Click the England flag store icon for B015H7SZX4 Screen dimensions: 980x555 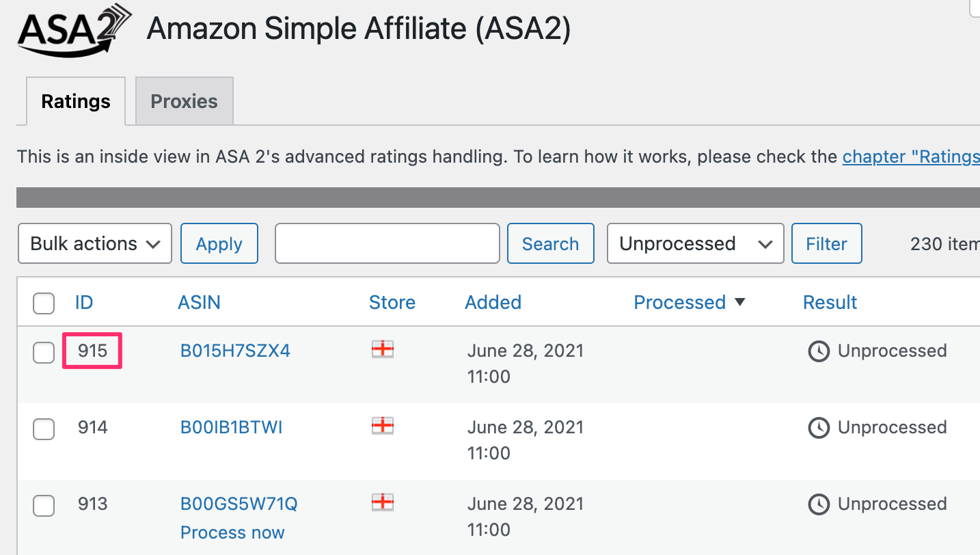click(x=382, y=349)
